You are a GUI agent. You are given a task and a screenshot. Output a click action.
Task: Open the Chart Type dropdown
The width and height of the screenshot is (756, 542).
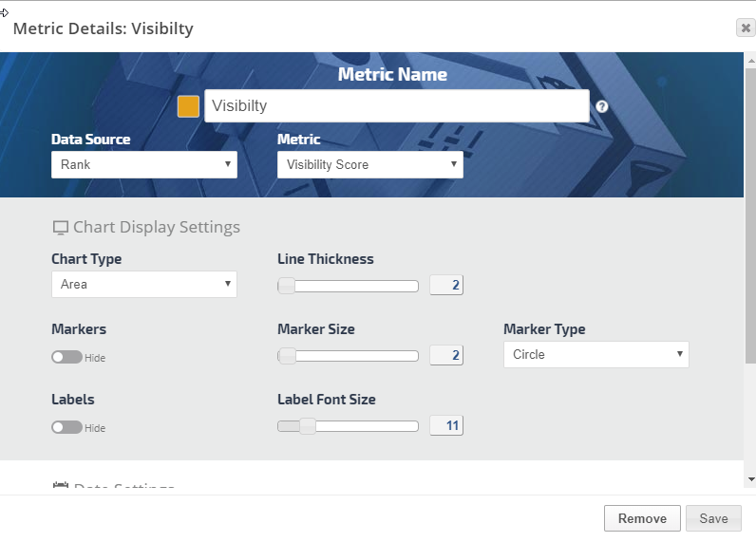[x=143, y=284]
